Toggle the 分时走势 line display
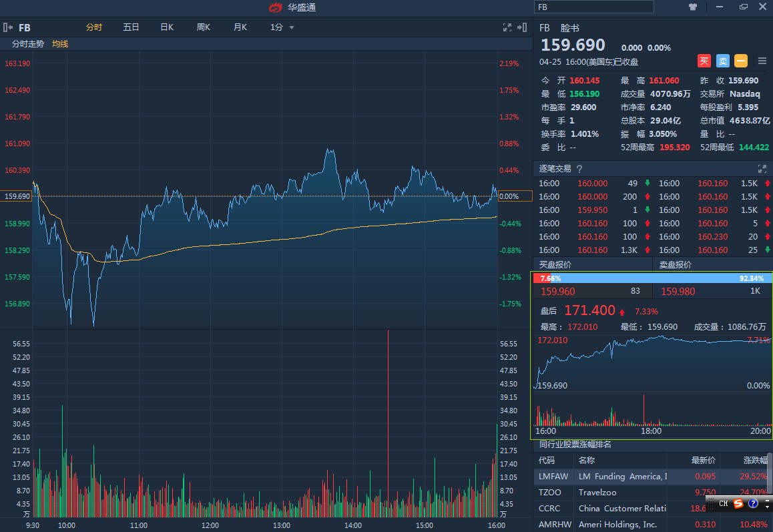The width and height of the screenshot is (773, 532). [x=28, y=44]
